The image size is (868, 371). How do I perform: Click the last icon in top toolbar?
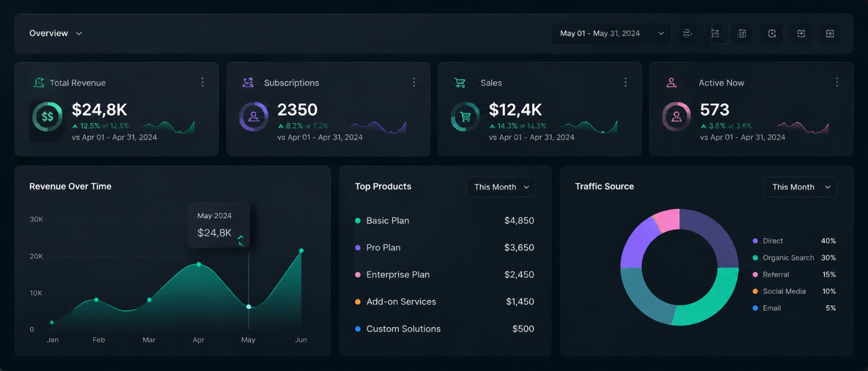coord(830,34)
